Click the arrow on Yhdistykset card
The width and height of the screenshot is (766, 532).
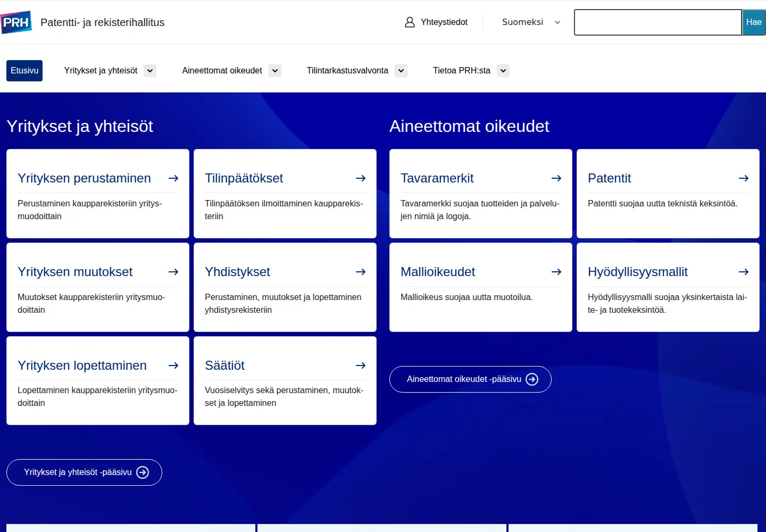click(361, 272)
